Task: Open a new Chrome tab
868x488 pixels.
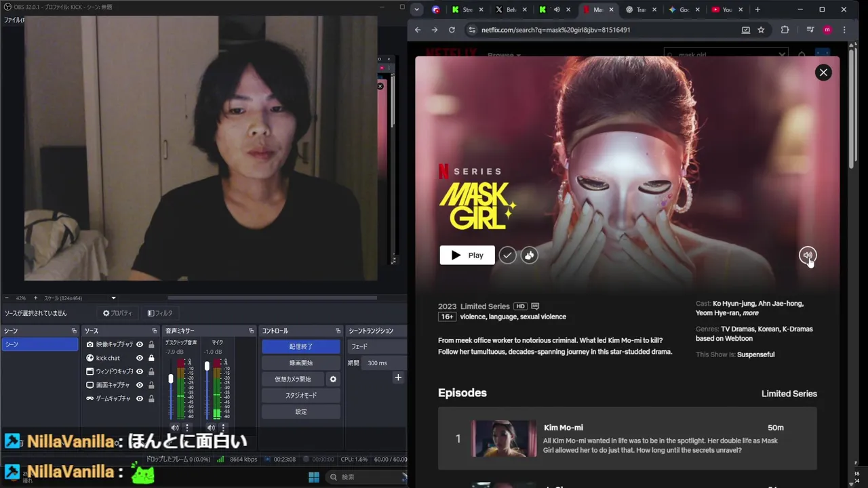Action: [x=757, y=9]
